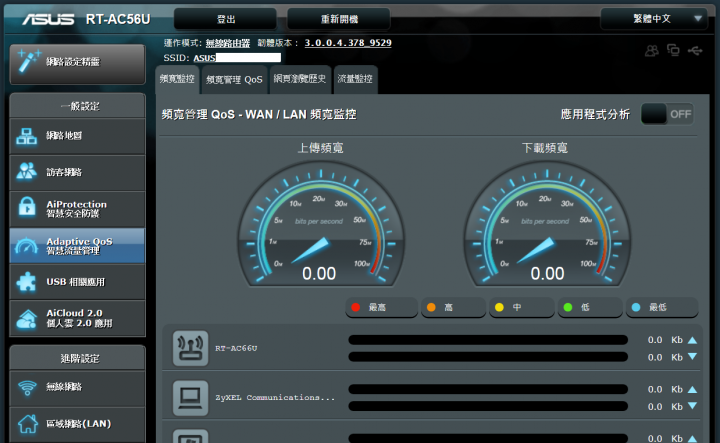Click the 進階設定 section header
The width and height of the screenshot is (720, 443).
tap(77, 358)
